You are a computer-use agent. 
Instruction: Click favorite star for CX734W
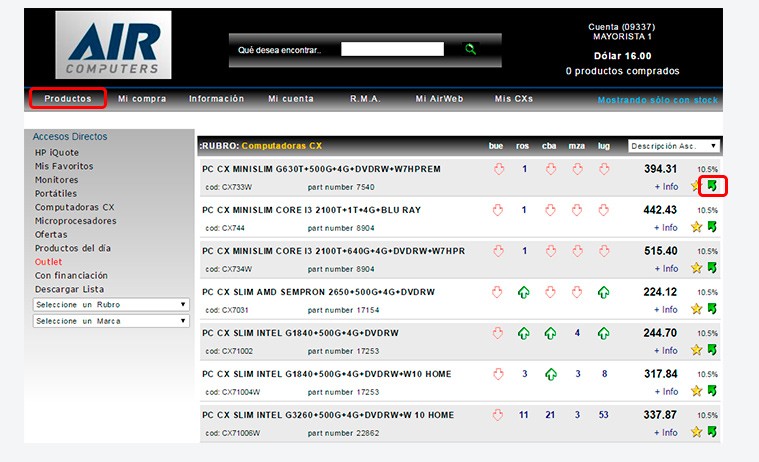pyautogui.click(x=696, y=268)
